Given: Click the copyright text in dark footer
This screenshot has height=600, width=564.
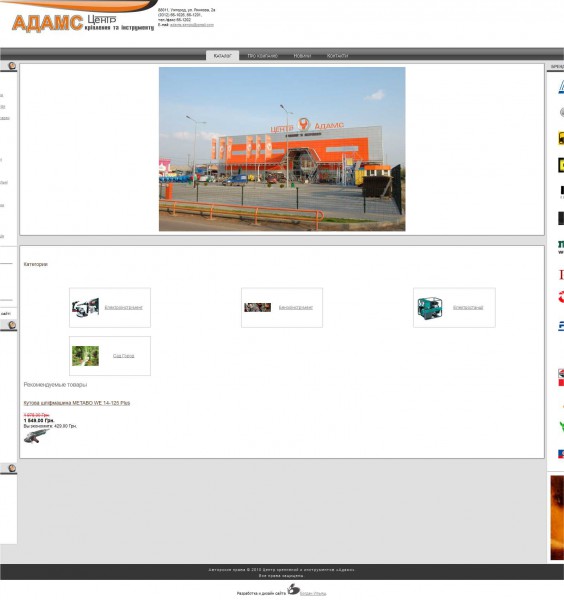Looking at the screenshot, I should point(282,570).
